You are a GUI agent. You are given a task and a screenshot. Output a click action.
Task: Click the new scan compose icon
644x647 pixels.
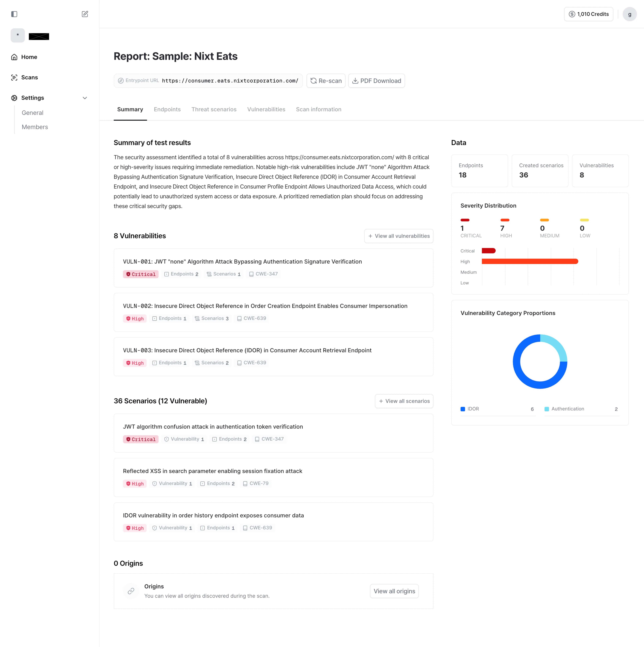(x=85, y=14)
